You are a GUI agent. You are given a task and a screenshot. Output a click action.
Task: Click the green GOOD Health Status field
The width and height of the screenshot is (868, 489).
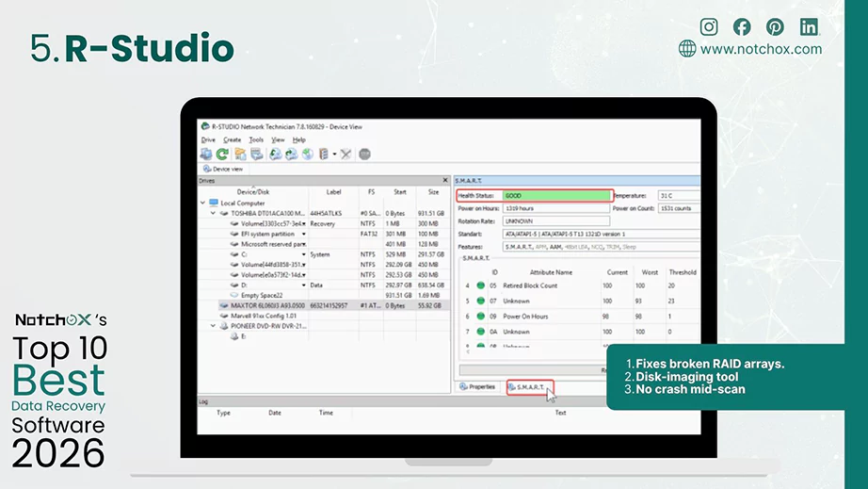[x=556, y=195]
